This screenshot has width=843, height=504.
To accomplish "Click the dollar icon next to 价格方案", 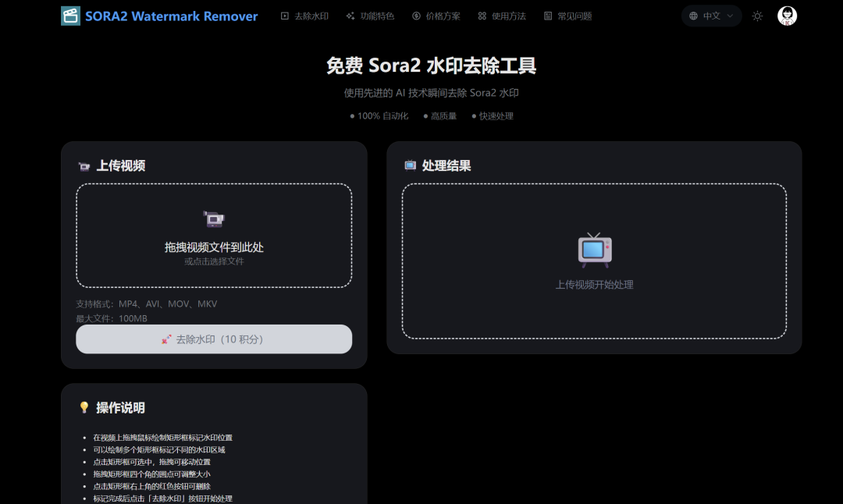I will (x=416, y=16).
